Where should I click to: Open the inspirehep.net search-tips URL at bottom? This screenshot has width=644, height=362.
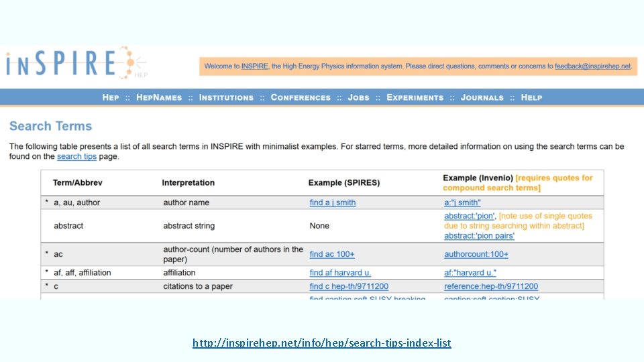pyautogui.click(x=321, y=343)
